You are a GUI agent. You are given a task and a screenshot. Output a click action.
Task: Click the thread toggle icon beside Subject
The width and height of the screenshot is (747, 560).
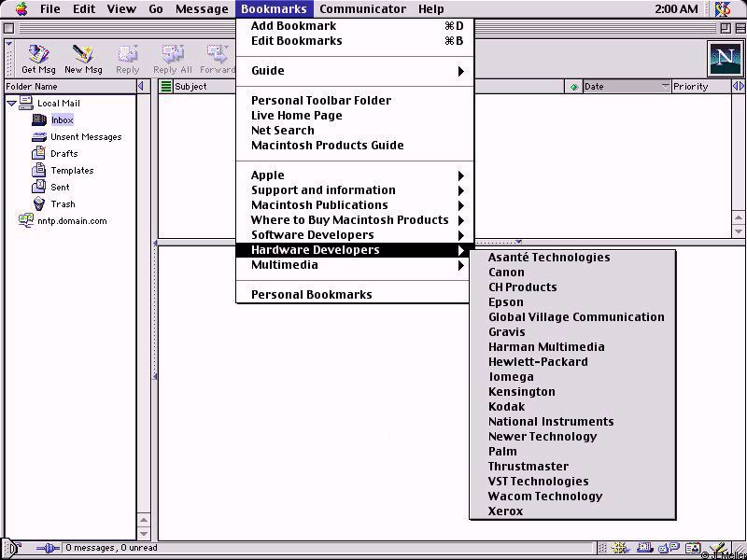tap(166, 87)
